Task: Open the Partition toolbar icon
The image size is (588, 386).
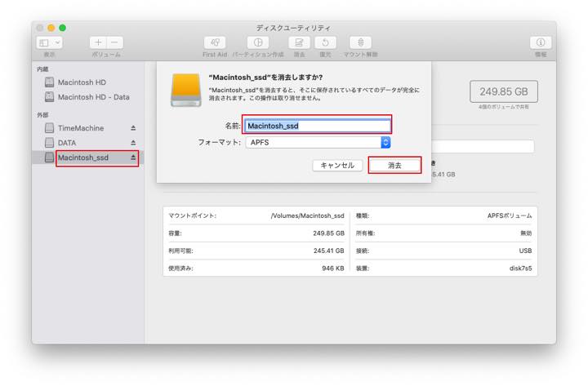Action: 258,42
